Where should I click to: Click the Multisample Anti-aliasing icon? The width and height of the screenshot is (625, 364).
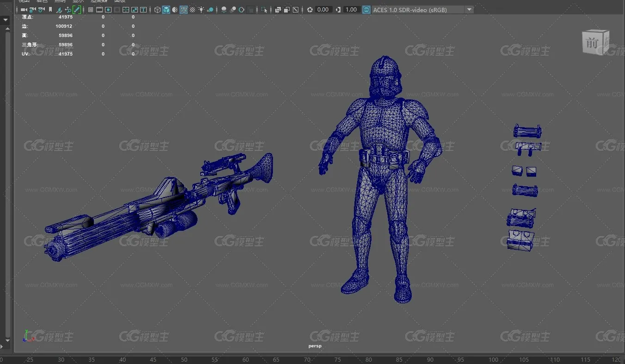pos(241,9)
